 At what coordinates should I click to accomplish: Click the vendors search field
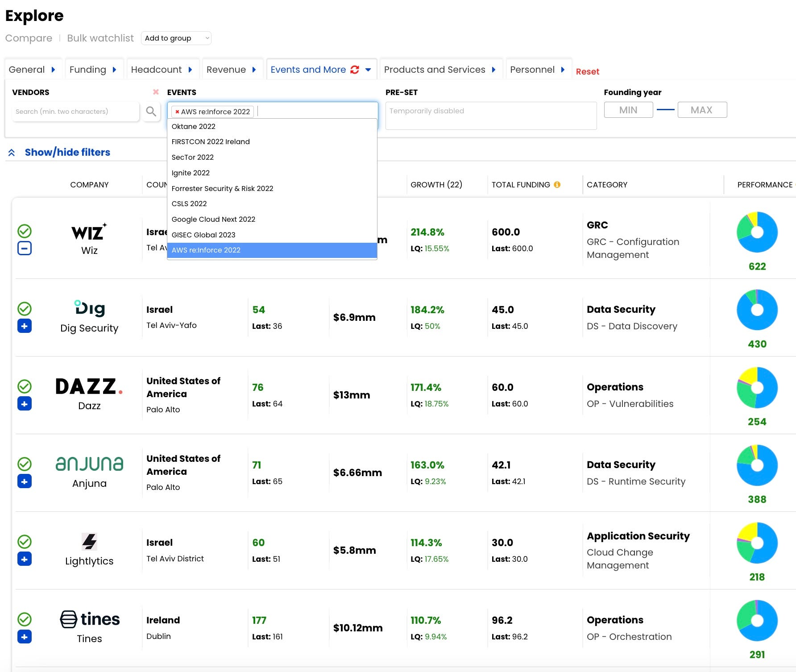coord(76,112)
